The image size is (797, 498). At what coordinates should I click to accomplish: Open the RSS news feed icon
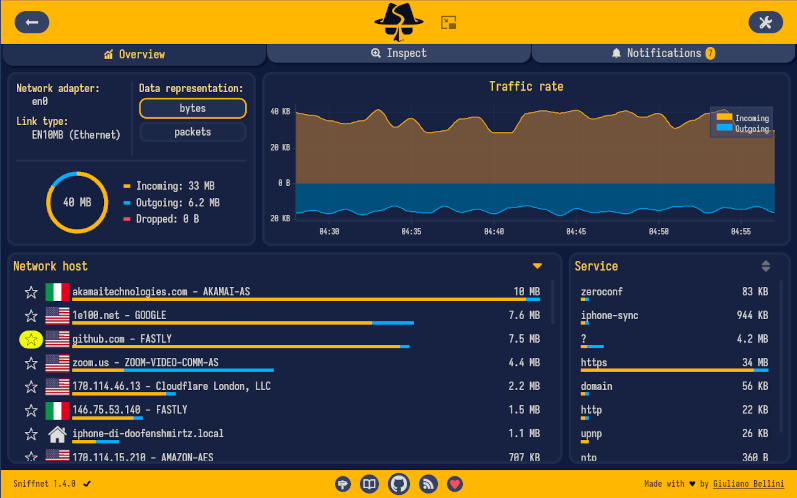(x=428, y=484)
